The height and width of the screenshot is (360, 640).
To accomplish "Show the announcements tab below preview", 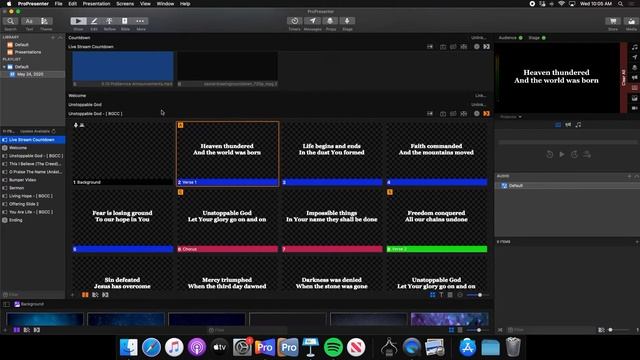I will [x=568, y=125].
